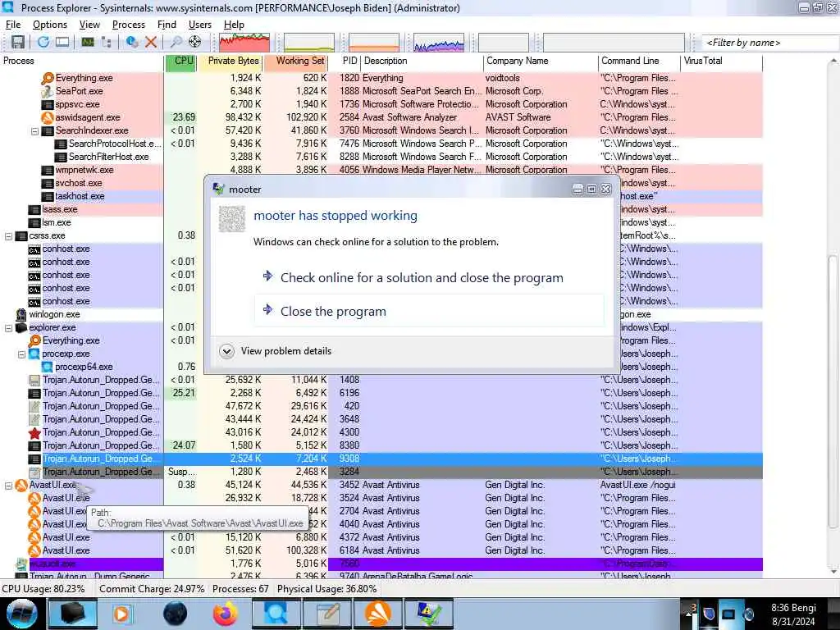Click the red CPU usage mini graph
This screenshot has width=840, height=630.
[244, 43]
